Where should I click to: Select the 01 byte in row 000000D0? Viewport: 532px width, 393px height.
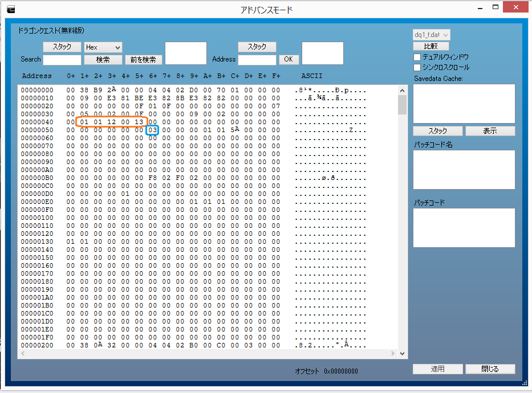point(125,194)
